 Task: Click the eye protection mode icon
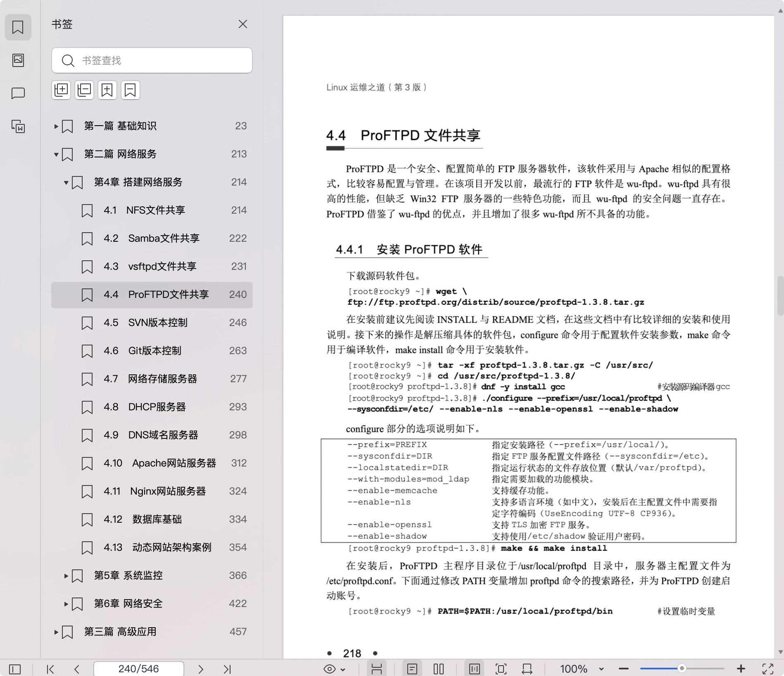tap(330, 669)
